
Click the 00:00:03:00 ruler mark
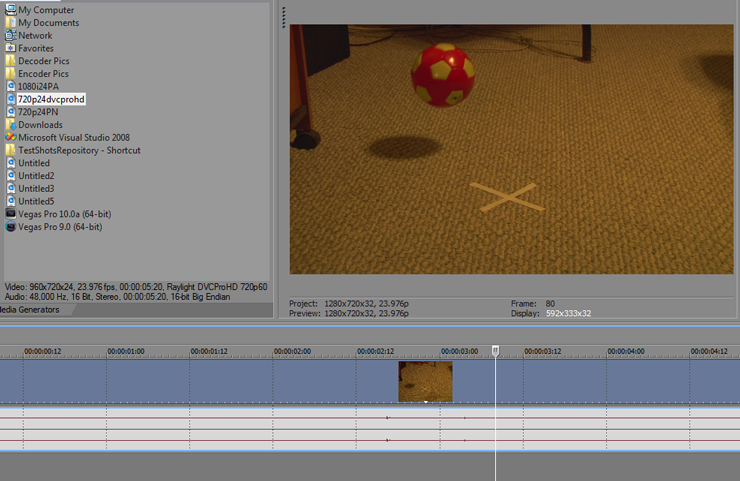click(459, 351)
